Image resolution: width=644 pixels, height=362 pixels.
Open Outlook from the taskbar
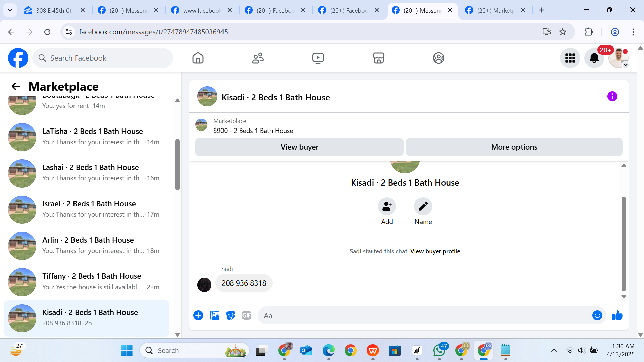306,351
